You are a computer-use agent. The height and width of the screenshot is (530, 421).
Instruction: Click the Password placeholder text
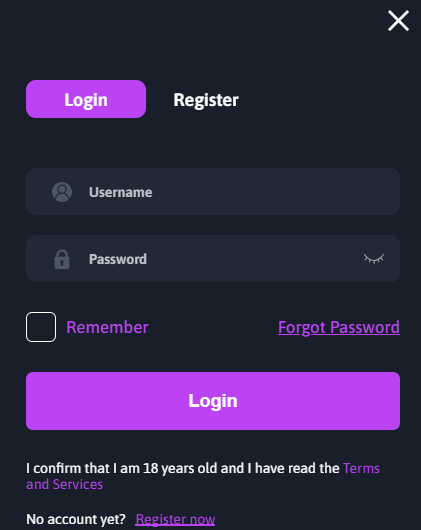(x=118, y=259)
